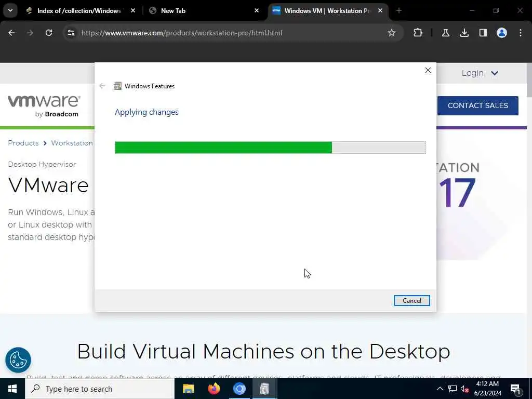Click the Applying changes progress bar
The width and height of the screenshot is (532, 399).
point(270,148)
